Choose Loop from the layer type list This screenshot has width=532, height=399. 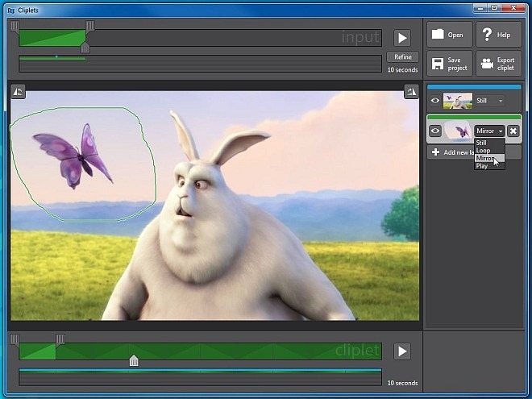point(489,150)
